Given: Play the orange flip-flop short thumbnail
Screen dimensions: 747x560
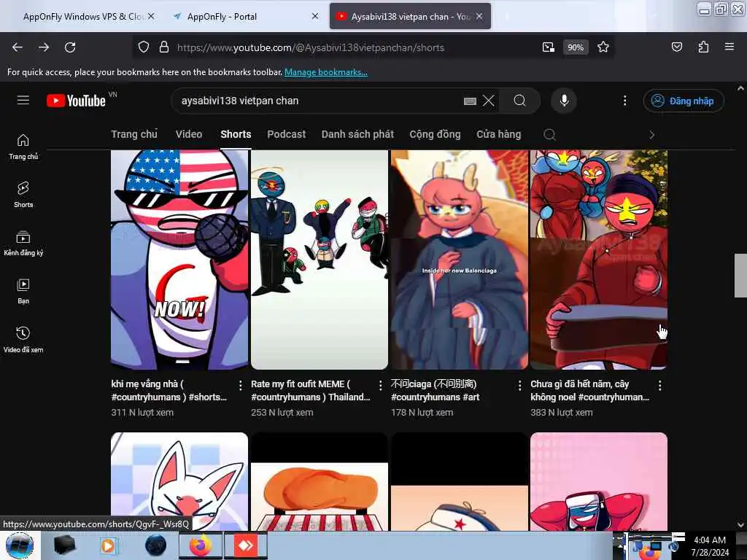Looking at the screenshot, I should tap(320, 481).
